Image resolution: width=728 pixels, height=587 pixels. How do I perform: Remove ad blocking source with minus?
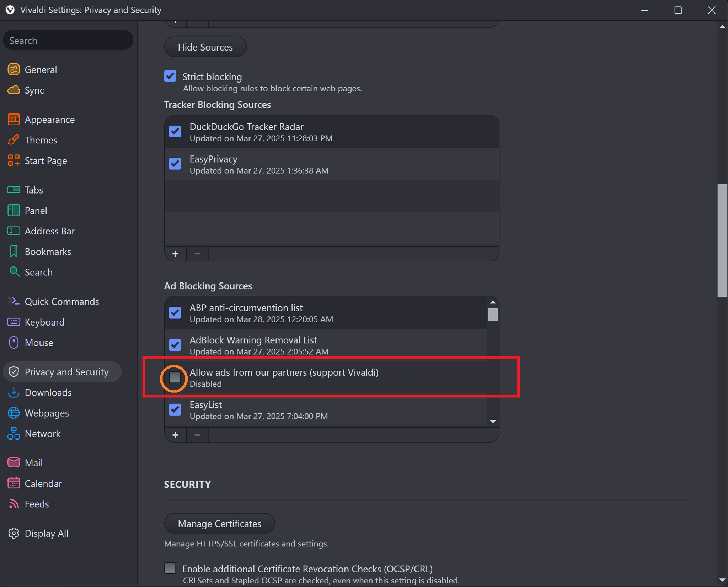[x=197, y=435]
